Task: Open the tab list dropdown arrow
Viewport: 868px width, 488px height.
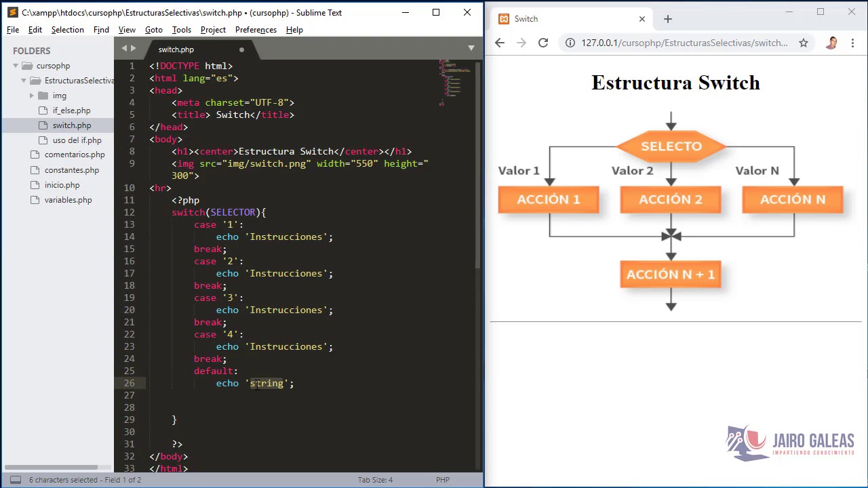Action: click(x=471, y=48)
